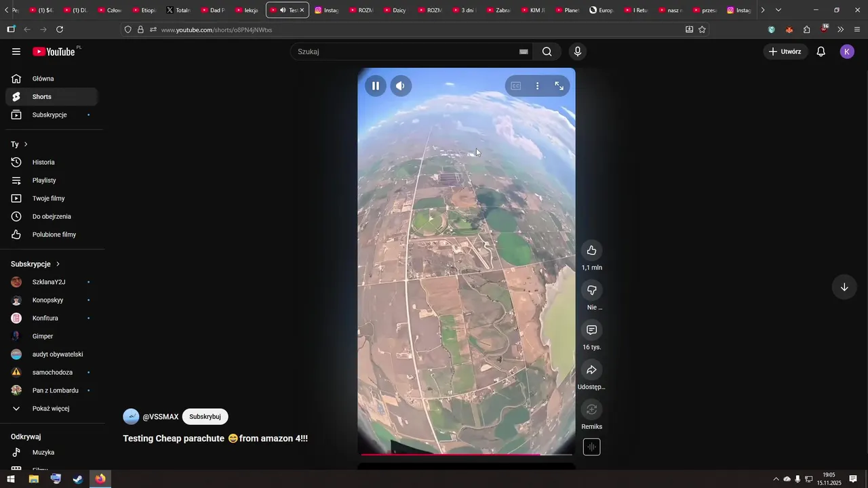Image resolution: width=868 pixels, height=488 pixels.
Task: Close the current Testing tab
Action: [302, 10]
